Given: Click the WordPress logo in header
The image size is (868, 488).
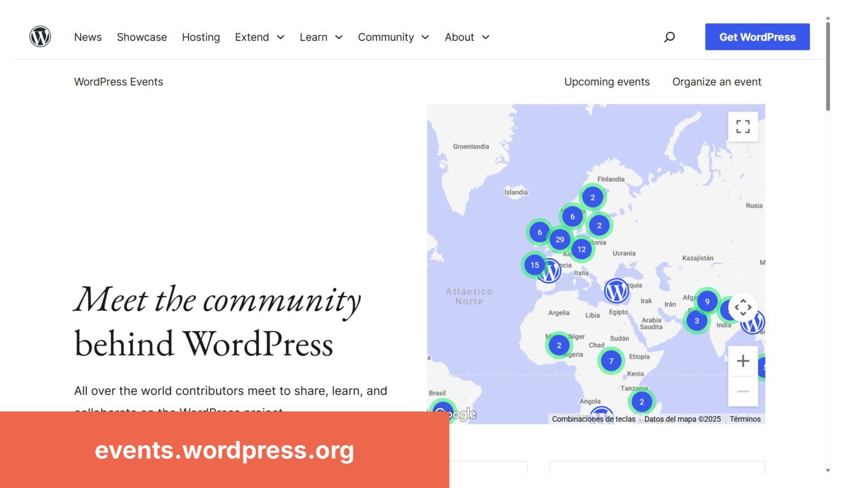Looking at the screenshot, I should click(x=40, y=37).
